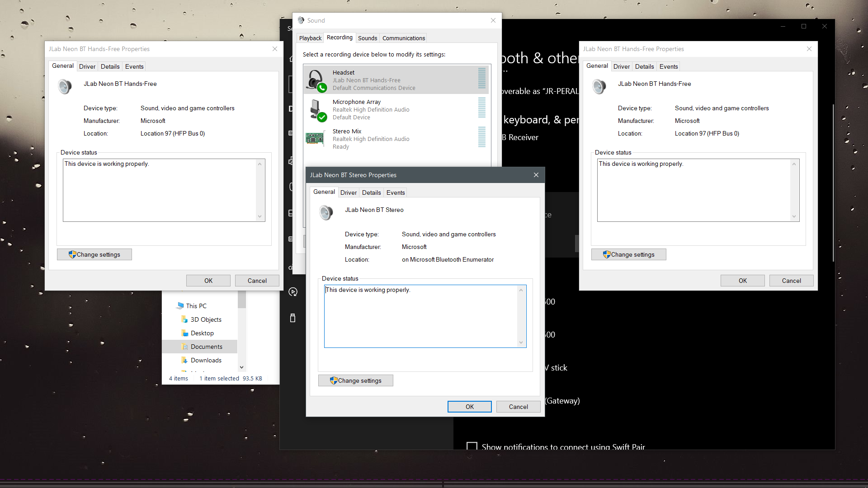
Task: Click scroll down arrow in left Hands-Free status box
Action: click(x=260, y=216)
